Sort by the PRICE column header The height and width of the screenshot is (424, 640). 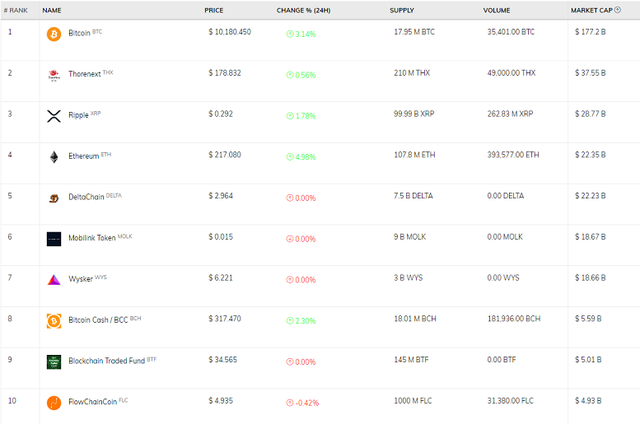(x=214, y=10)
